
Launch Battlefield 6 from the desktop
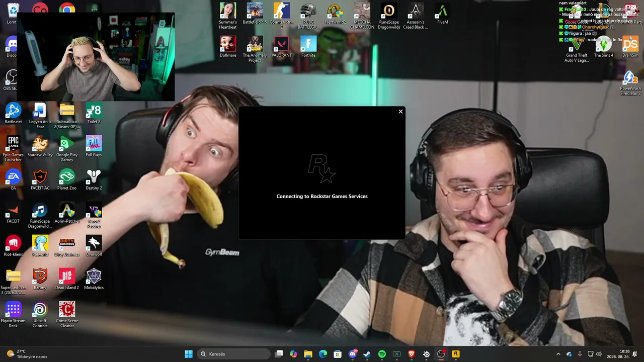(255, 14)
